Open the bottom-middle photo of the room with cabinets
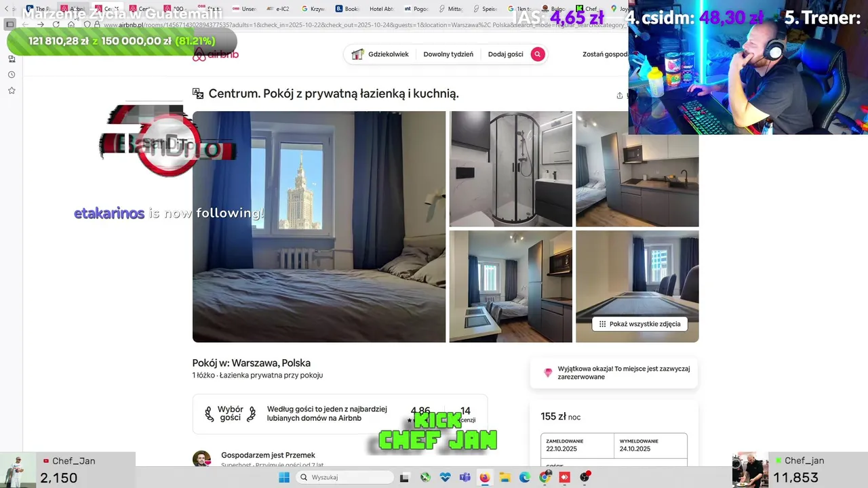 [511, 286]
